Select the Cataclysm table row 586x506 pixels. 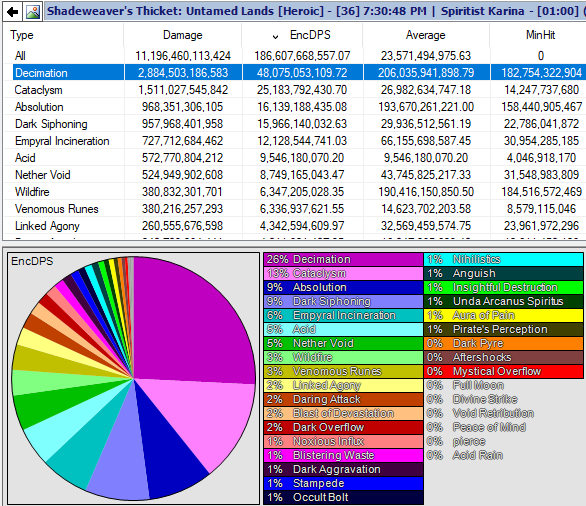point(294,90)
